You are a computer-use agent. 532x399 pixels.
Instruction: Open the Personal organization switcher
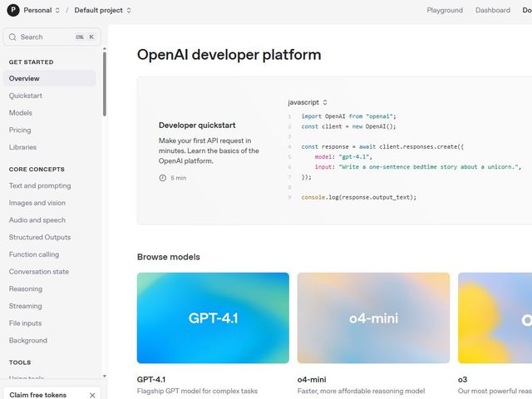click(42, 10)
